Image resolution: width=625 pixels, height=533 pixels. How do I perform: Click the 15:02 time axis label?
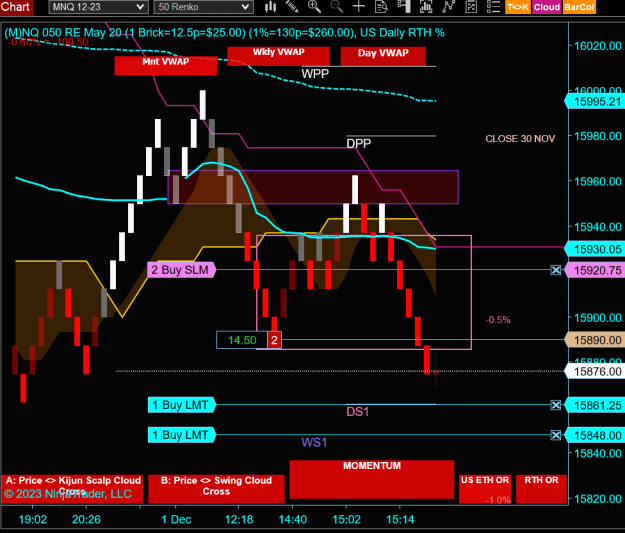346,519
